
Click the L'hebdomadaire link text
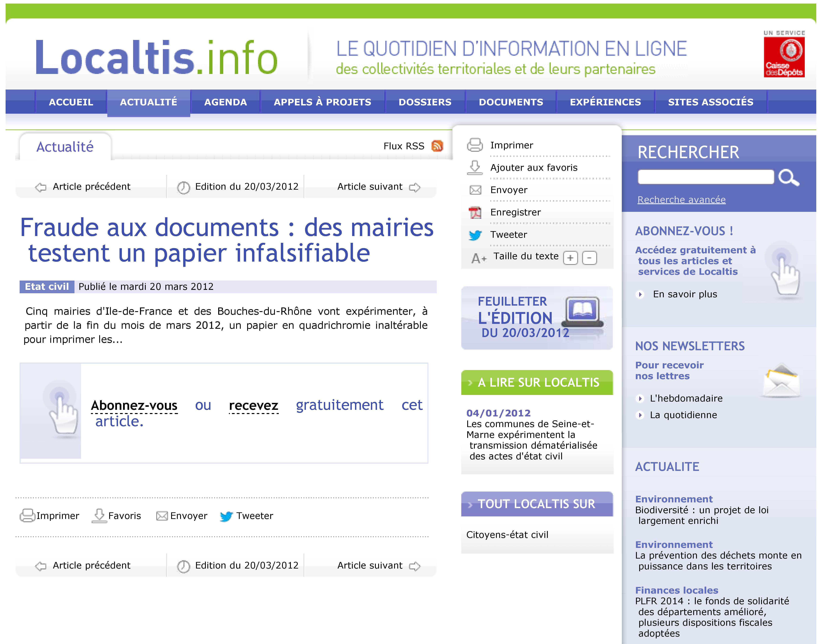[x=686, y=398]
